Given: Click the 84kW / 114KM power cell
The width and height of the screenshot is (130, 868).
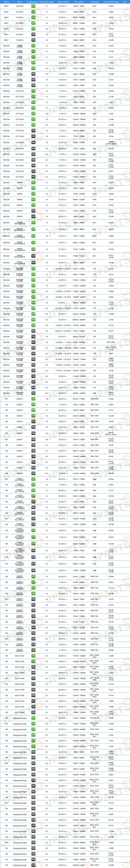Looking at the screenshot, I should click(x=79, y=865).
